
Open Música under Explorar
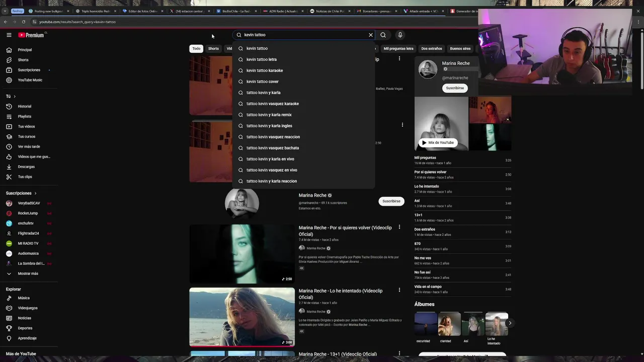(24, 298)
